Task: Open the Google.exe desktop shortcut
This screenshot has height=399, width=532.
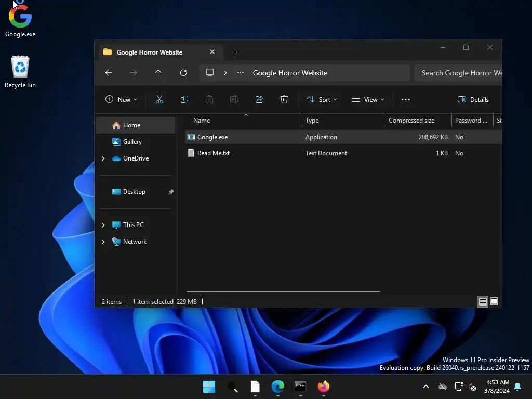Action: [20, 20]
